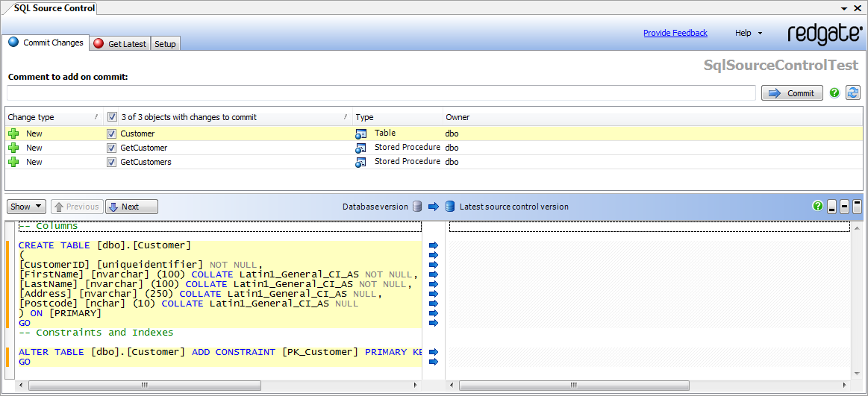This screenshot has width=868, height=396.
Task: Switch to the Setup tab
Action: pyautogui.click(x=165, y=44)
